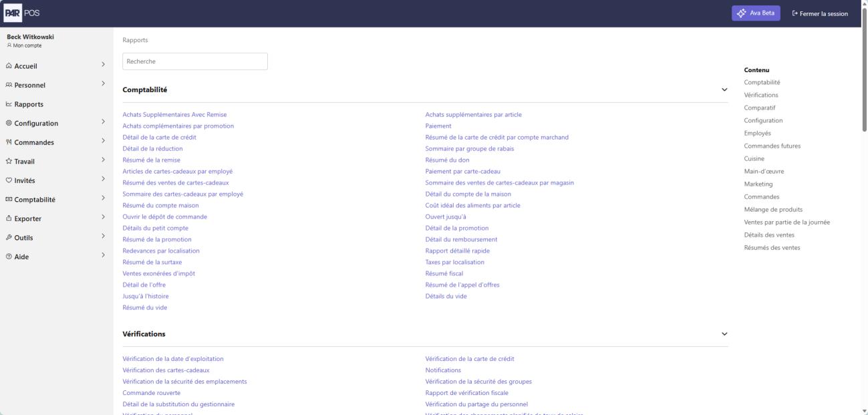This screenshot has height=415, width=868.
Task: Open Détail de la carte de crédit
Action: point(159,137)
